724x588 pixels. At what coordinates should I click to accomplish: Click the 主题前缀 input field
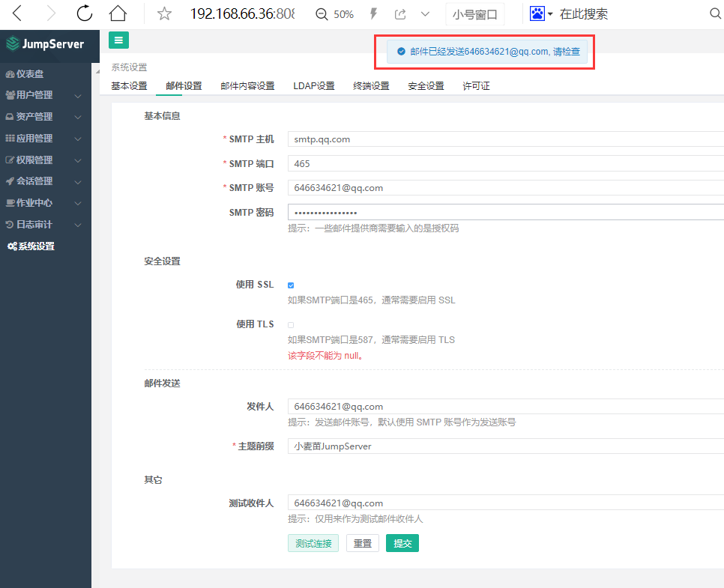[506, 446]
